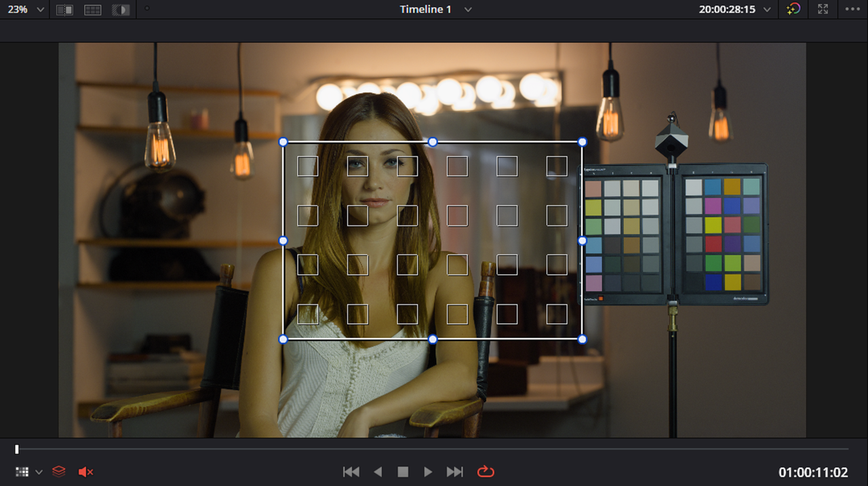Click the viewer scrubber track midpoint
Image resolution: width=868 pixels, height=486 pixels.
432,449
